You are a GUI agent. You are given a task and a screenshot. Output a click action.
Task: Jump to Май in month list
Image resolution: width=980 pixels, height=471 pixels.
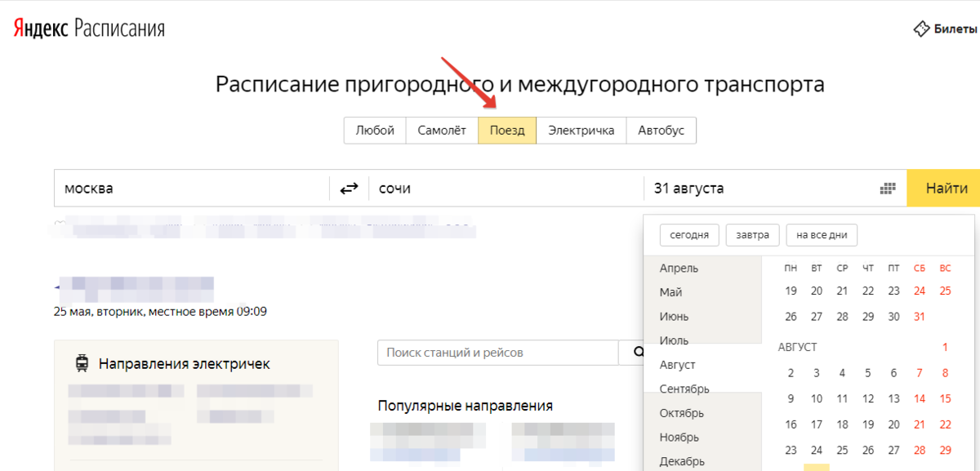click(670, 292)
